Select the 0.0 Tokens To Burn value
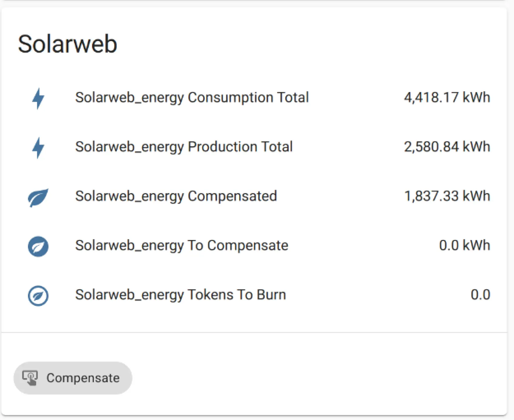Image resolution: width=514 pixels, height=420 pixels. (480, 295)
